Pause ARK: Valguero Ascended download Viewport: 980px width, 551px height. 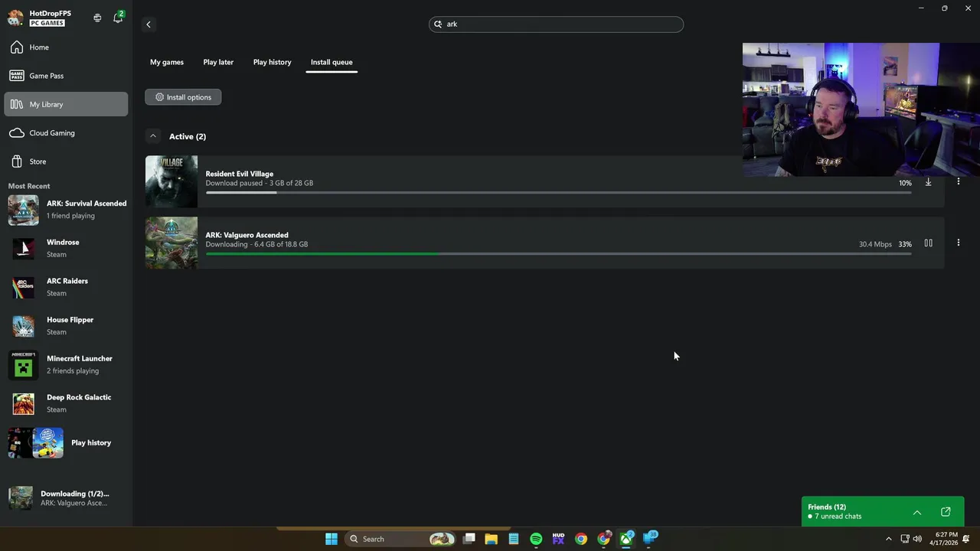coord(928,243)
